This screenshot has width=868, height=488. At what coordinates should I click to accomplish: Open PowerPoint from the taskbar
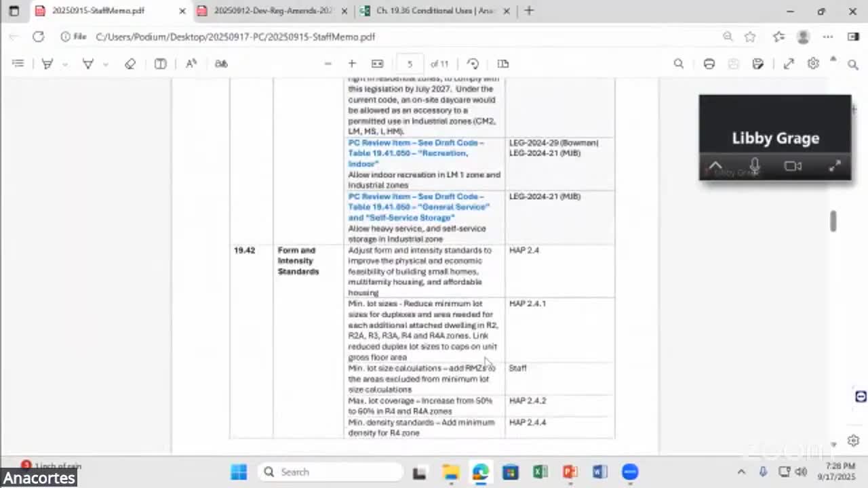(x=570, y=472)
